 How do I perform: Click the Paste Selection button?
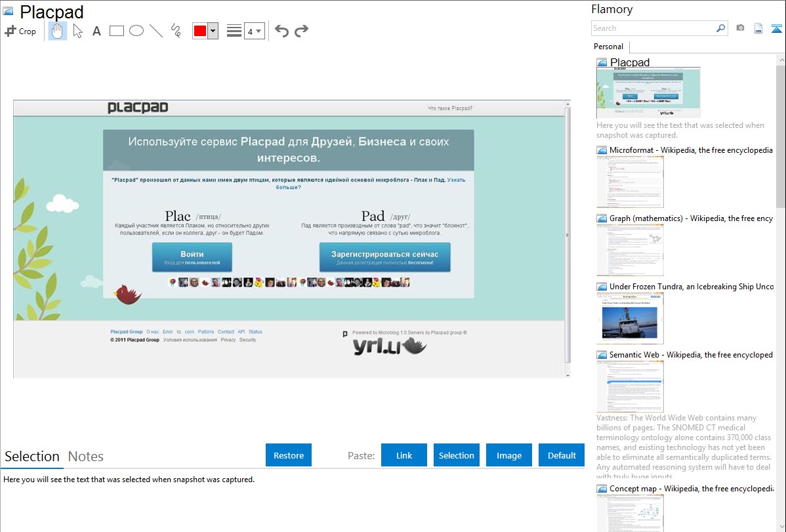point(457,455)
